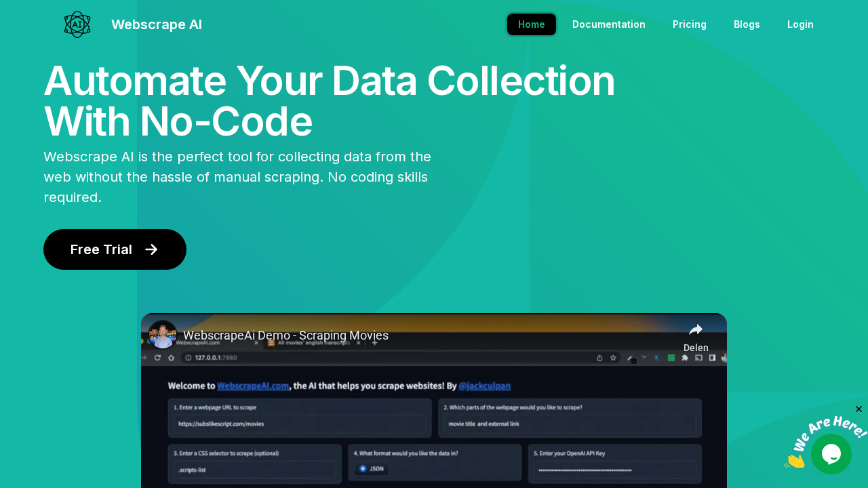868x488 pixels.
Task: Click the webpage URL field in demo
Action: 300,424
